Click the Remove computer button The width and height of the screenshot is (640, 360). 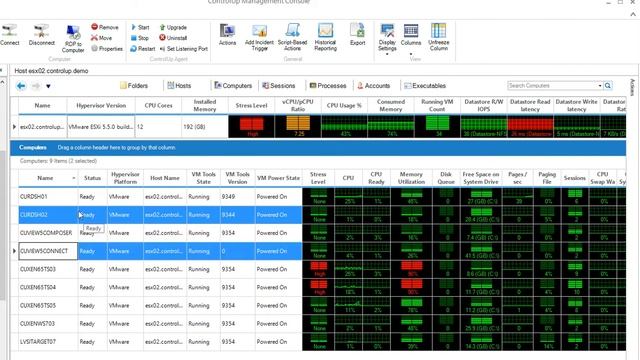104,27
